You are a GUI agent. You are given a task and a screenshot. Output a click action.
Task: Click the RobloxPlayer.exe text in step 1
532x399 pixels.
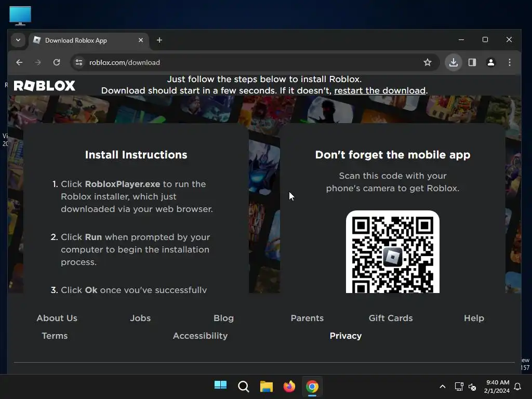coord(123,184)
